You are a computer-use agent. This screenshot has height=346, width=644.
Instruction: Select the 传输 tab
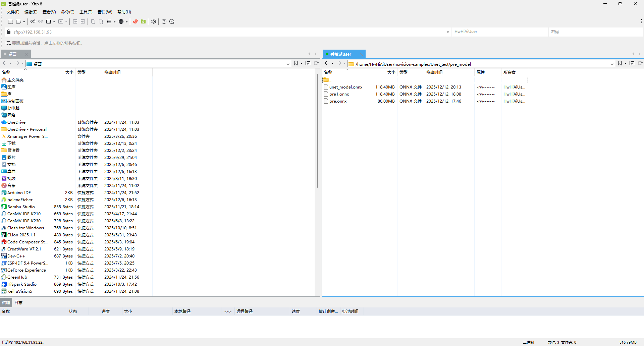point(6,302)
